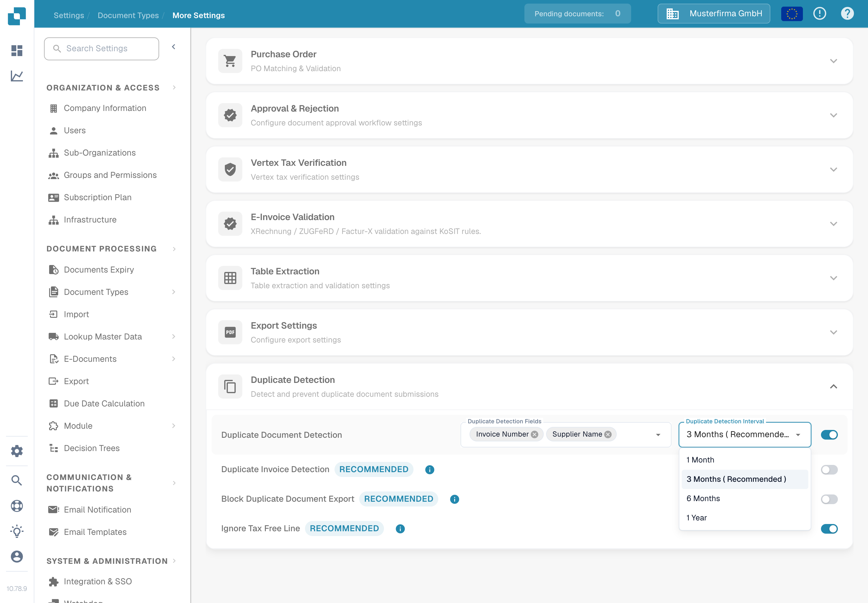
Task: Enable the Block Duplicate Document Export toggle
Action: click(x=829, y=499)
